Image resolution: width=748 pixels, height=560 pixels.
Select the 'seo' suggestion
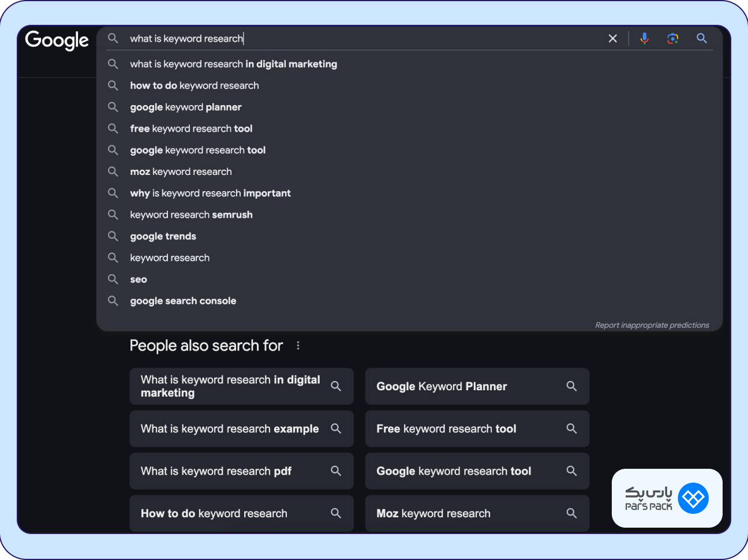(409, 279)
